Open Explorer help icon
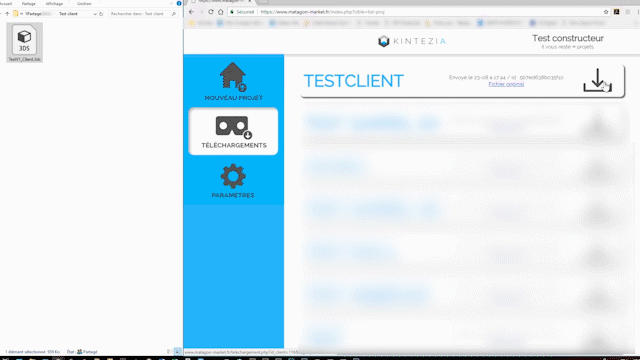 [179, 3]
